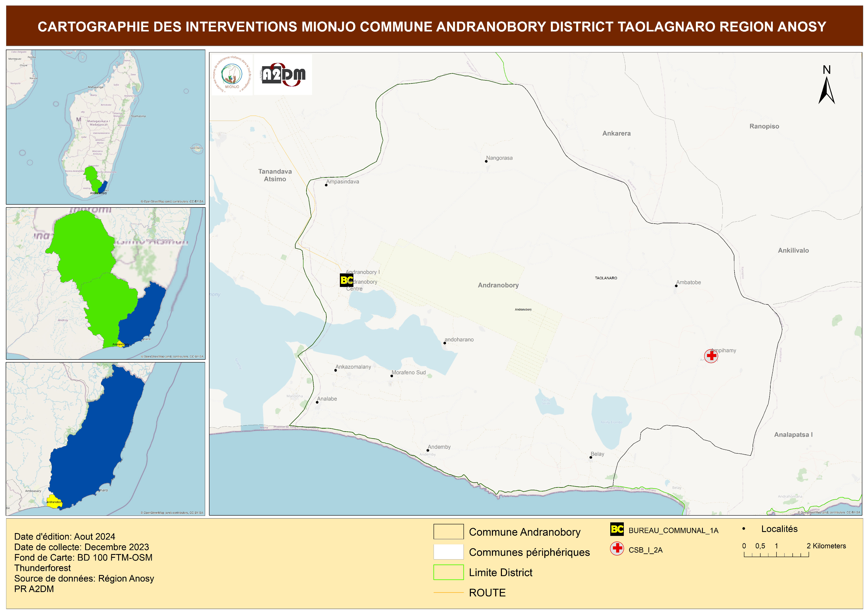Click the Localités black dot legend symbol

click(744, 529)
